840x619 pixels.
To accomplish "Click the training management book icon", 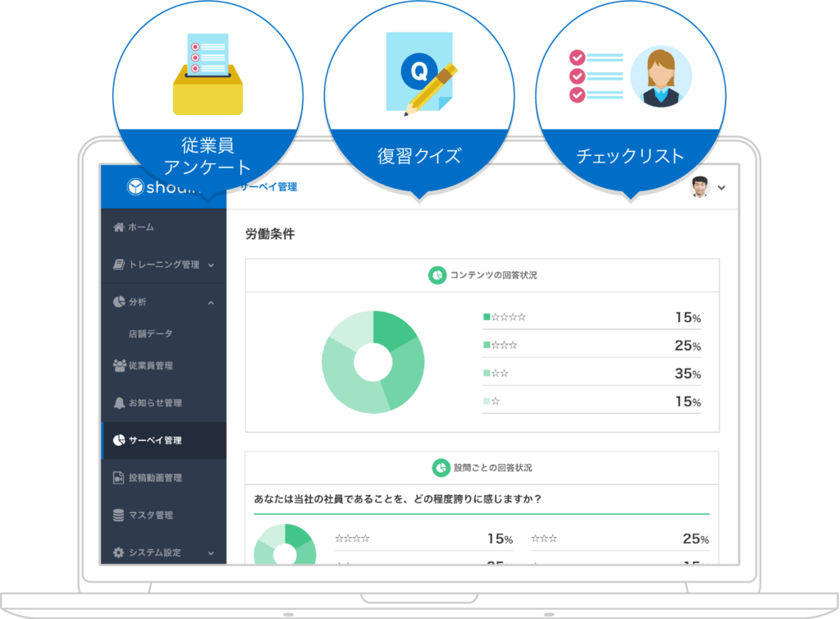I will click(119, 264).
